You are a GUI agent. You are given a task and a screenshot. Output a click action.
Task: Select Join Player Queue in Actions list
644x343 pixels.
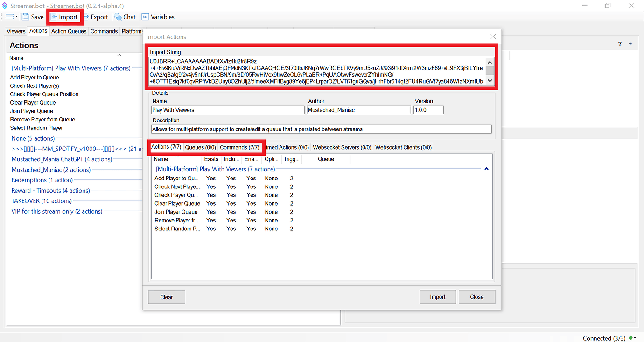point(32,111)
